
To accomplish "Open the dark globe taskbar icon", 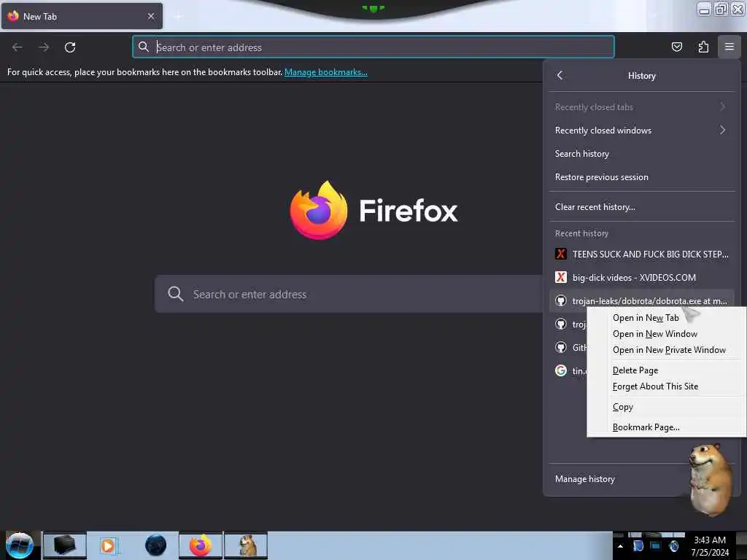I will click(x=155, y=545).
